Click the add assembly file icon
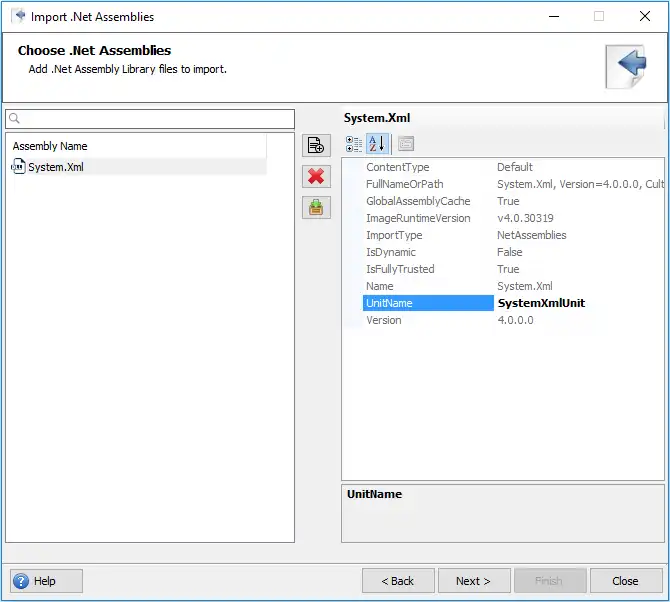 [x=316, y=145]
